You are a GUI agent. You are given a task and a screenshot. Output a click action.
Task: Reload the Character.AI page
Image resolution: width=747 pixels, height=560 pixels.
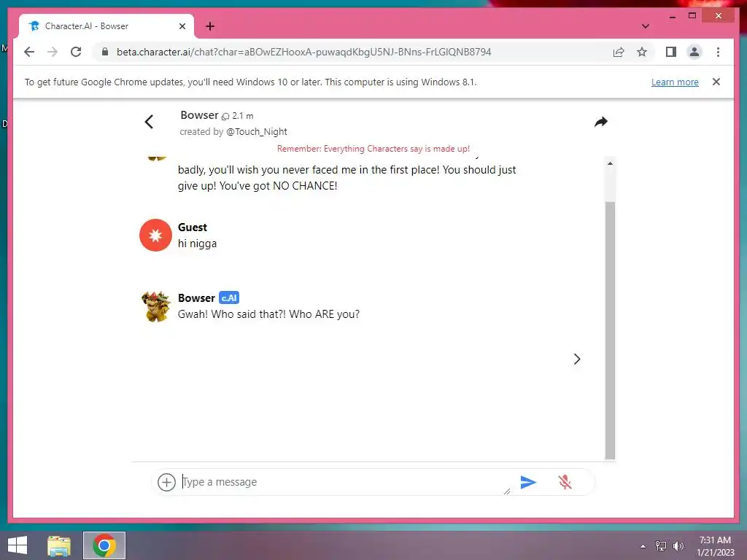coord(76,52)
